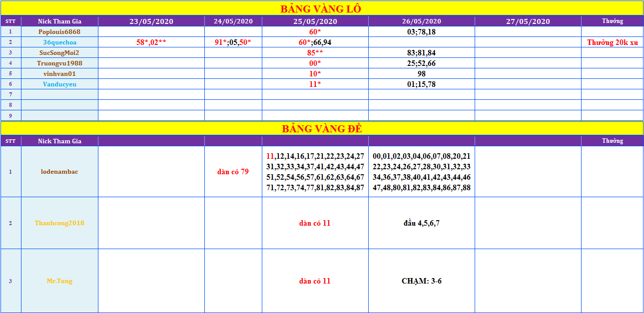Click the cell 58*,02**
The width and height of the screenshot is (644, 313).
tap(151, 42)
